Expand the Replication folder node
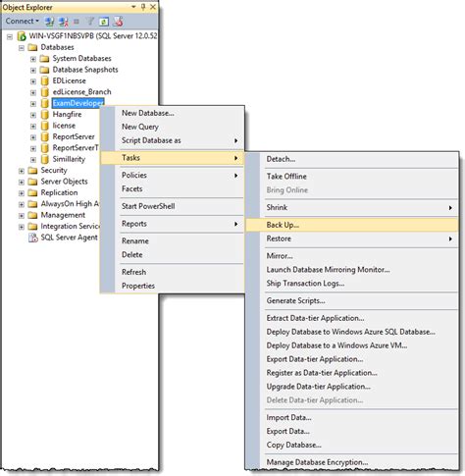The width and height of the screenshot is (465, 476). pos(22,193)
